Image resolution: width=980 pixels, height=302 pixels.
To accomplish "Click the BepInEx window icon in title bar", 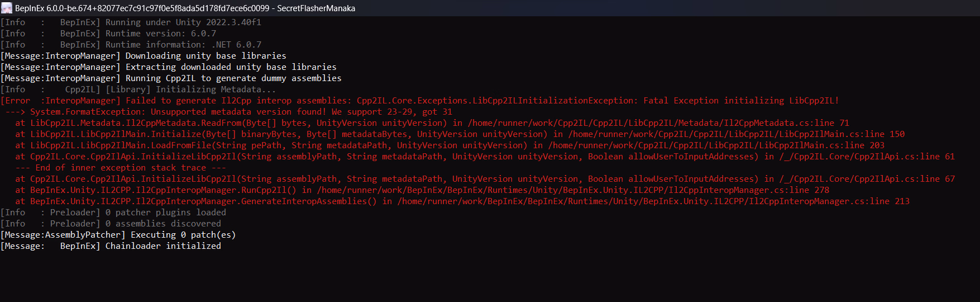I will coord(7,8).
